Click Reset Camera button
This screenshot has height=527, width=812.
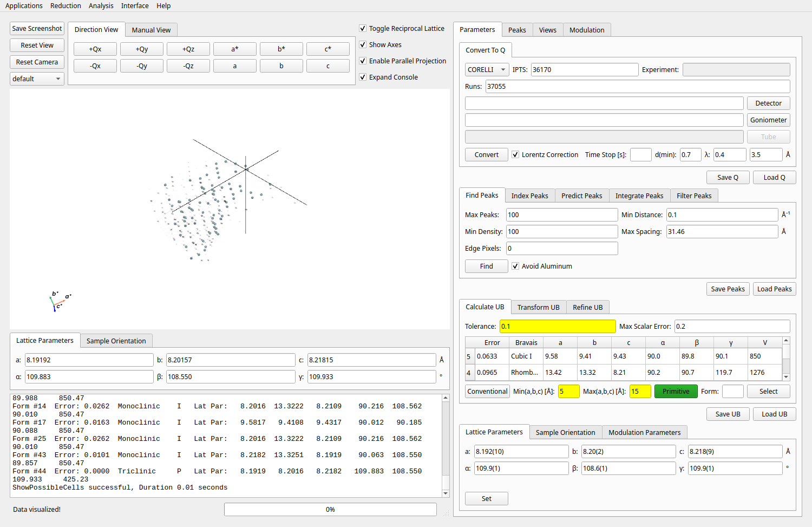click(x=37, y=62)
